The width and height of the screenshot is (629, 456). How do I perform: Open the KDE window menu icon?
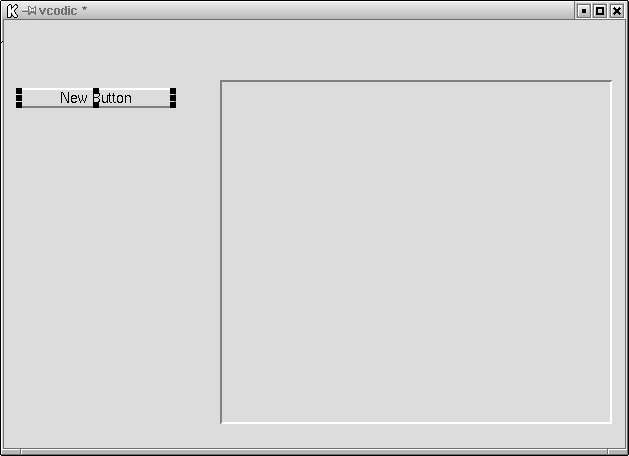12,11
